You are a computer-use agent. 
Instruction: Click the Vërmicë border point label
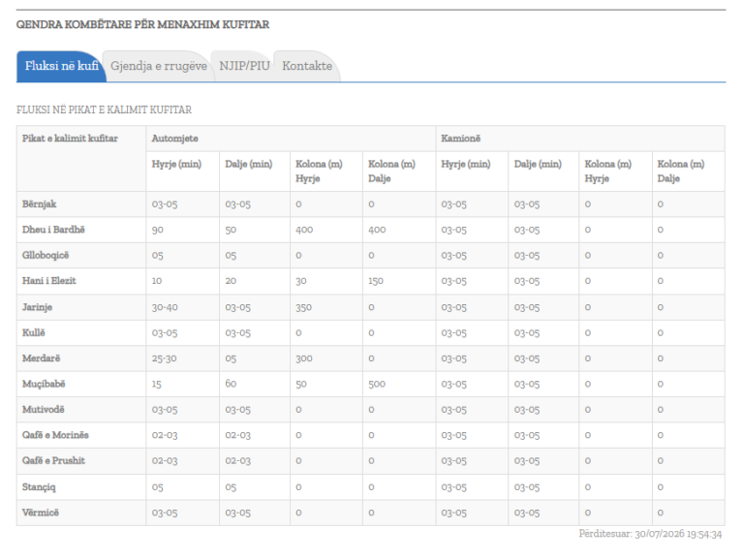pos(41,513)
